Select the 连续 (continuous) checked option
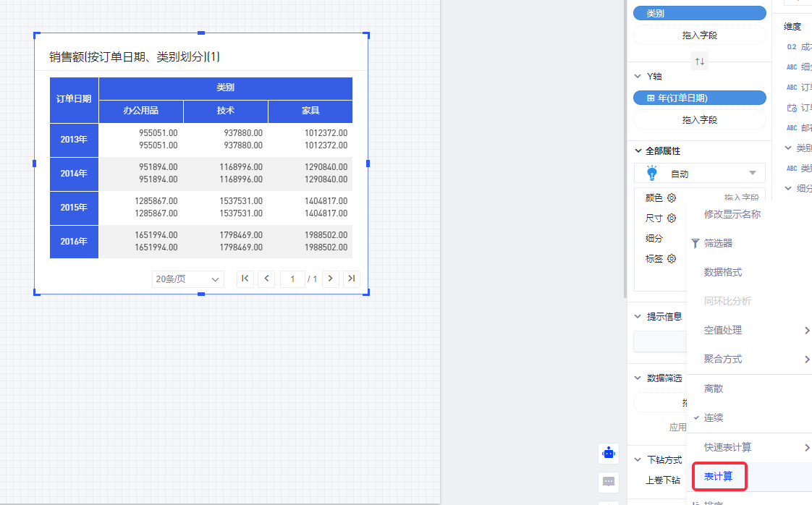812x505 pixels. click(713, 417)
